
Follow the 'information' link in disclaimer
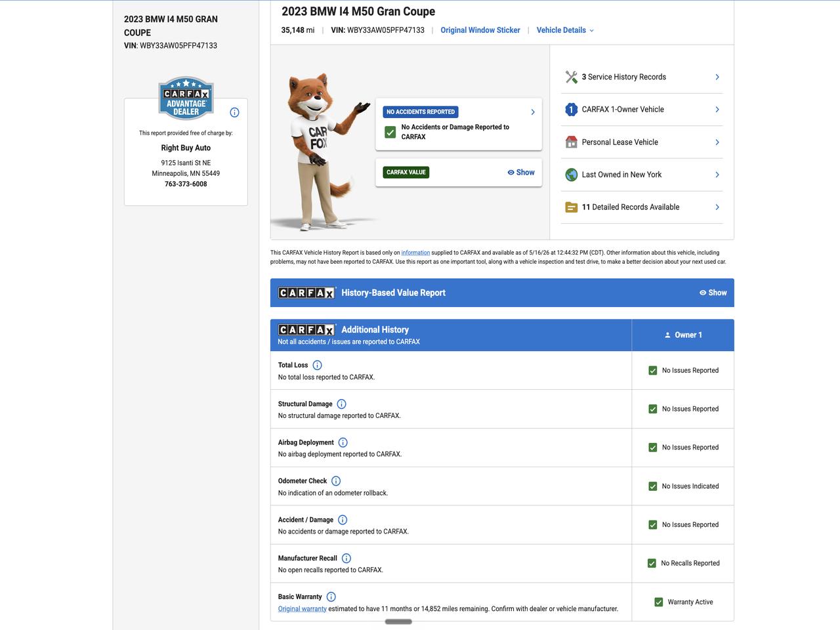point(415,253)
